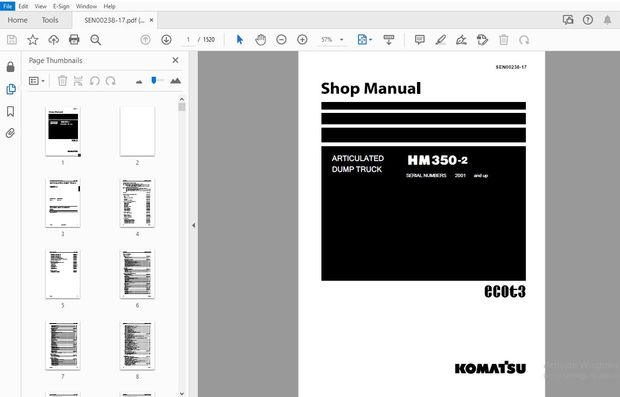Open the File menu
Screen dimensions: 620x397
click(8, 6)
